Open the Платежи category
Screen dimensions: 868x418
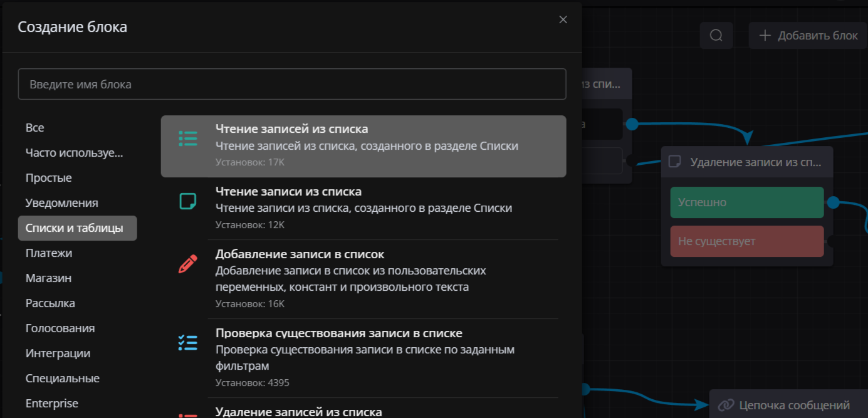tap(49, 253)
